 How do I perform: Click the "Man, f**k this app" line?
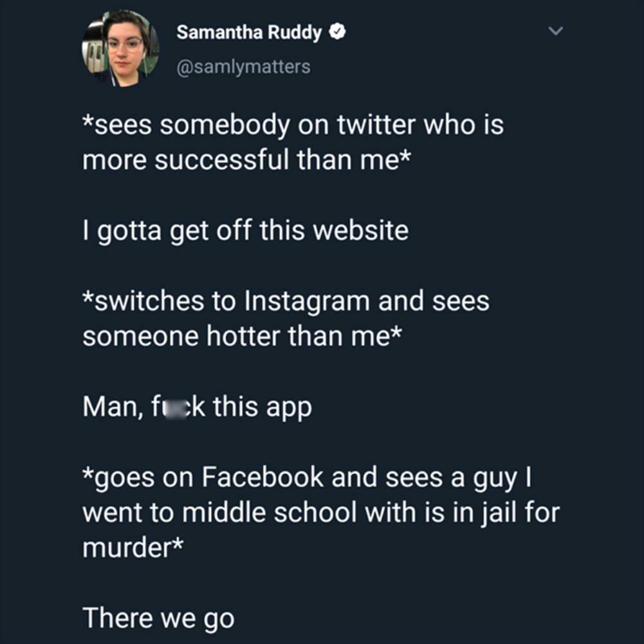(x=197, y=407)
